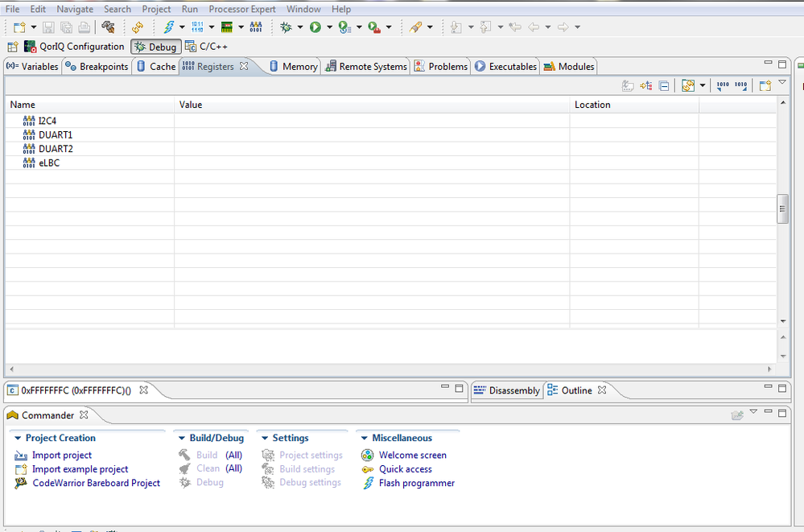This screenshot has width=804, height=532.
Task: Click the Export Registers 1010 icon
Action: pyautogui.click(x=741, y=85)
